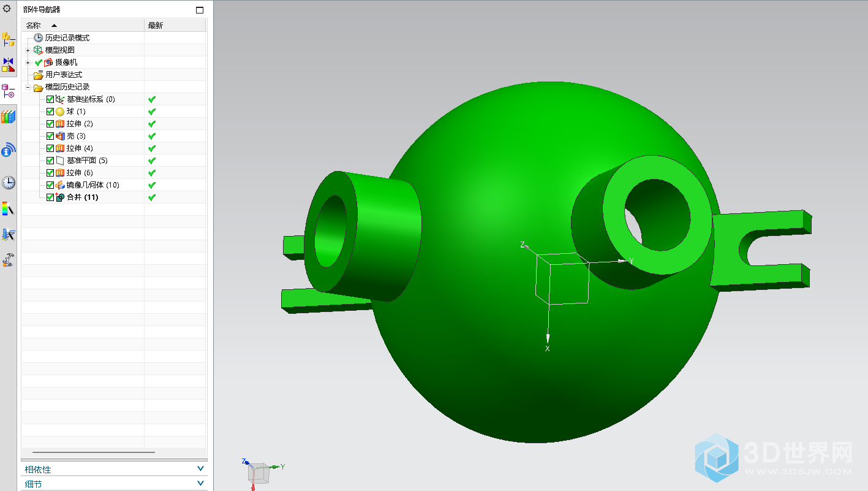Toggle the 壳 (3) feature checkbox
Screen dimensions: 868x491
pyautogui.click(x=50, y=136)
